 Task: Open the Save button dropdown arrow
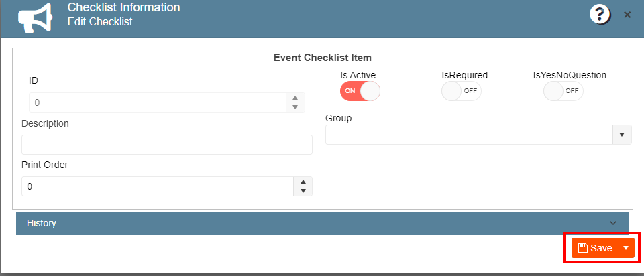626,248
